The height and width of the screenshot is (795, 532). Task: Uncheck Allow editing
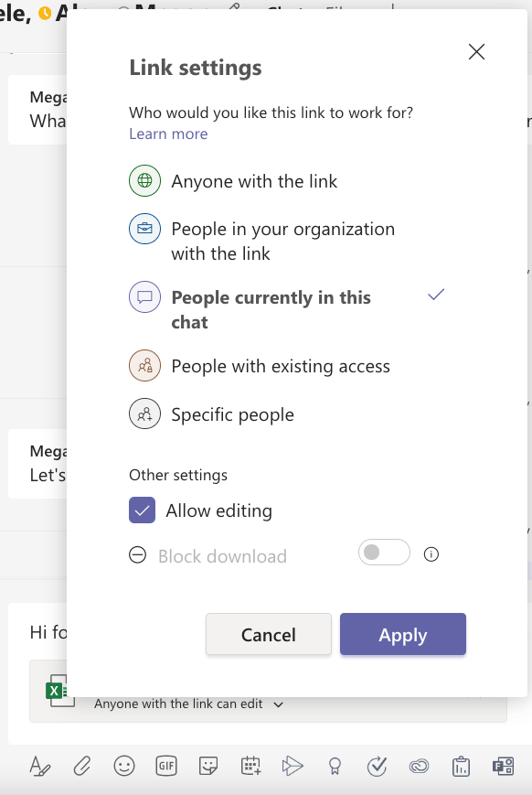coord(142,510)
